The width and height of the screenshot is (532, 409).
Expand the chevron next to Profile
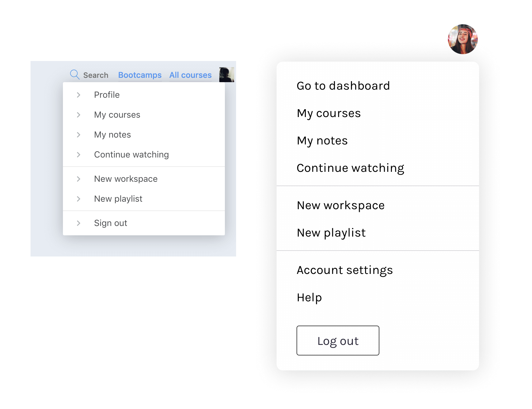(78, 95)
